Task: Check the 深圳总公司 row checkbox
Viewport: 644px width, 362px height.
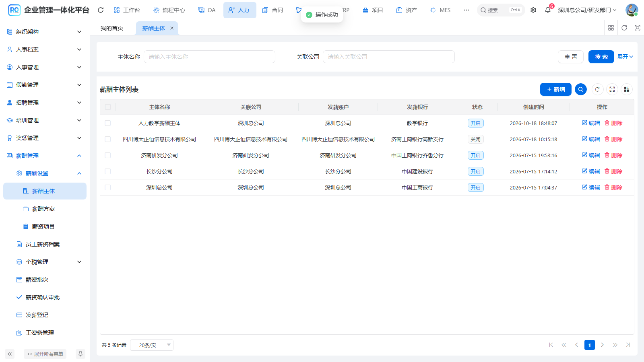Action: [108, 187]
